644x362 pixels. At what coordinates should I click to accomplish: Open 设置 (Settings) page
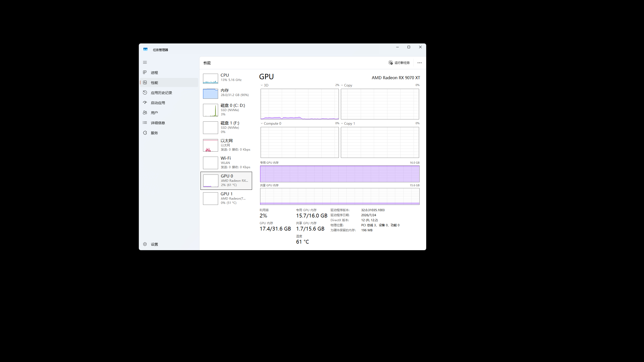click(169, 244)
